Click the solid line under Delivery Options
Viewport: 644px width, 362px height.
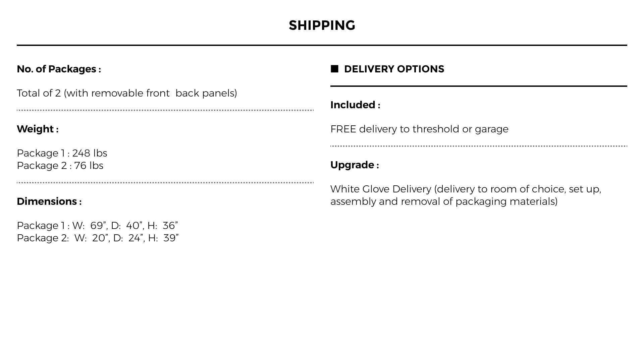479,86
